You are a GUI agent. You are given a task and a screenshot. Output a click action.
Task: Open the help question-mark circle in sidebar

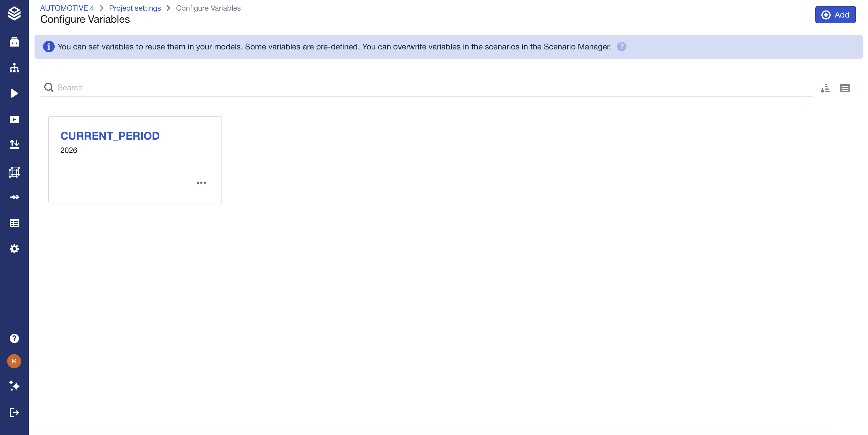pos(14,338)
